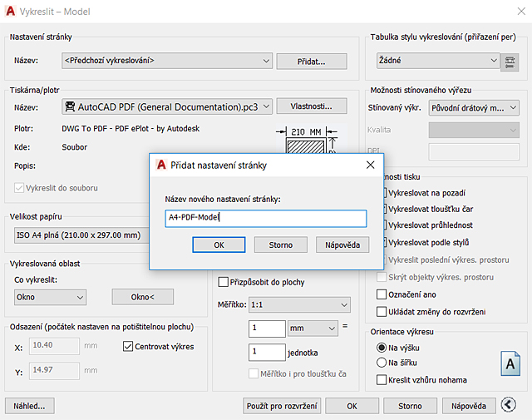Click the Okno< window selection button
This screenshot has height=420, width=532.
(143, 297)
